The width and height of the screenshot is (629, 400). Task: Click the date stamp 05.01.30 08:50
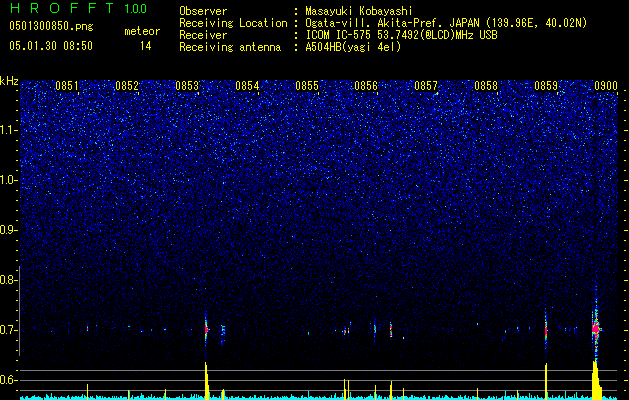[51, 46]
